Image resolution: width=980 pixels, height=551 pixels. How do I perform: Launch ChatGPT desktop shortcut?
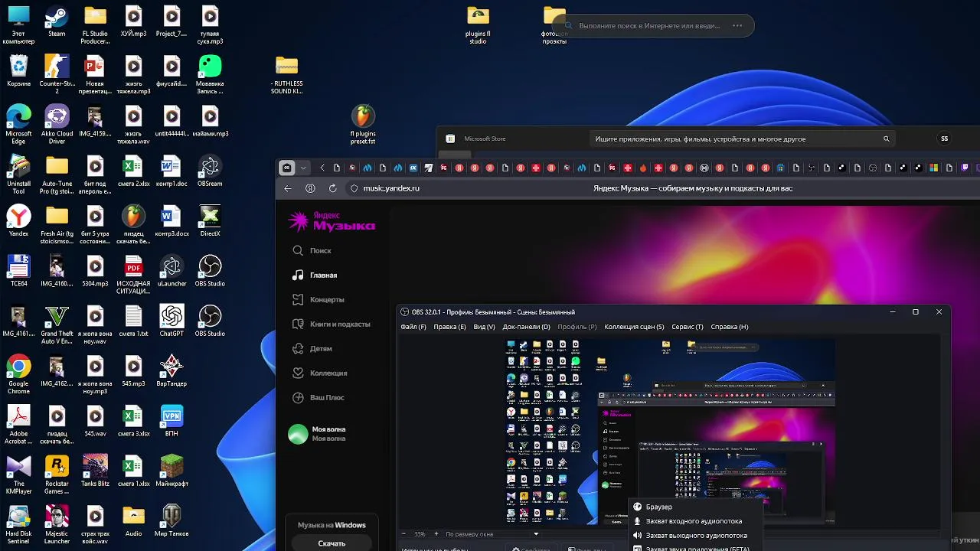[171, 321]
